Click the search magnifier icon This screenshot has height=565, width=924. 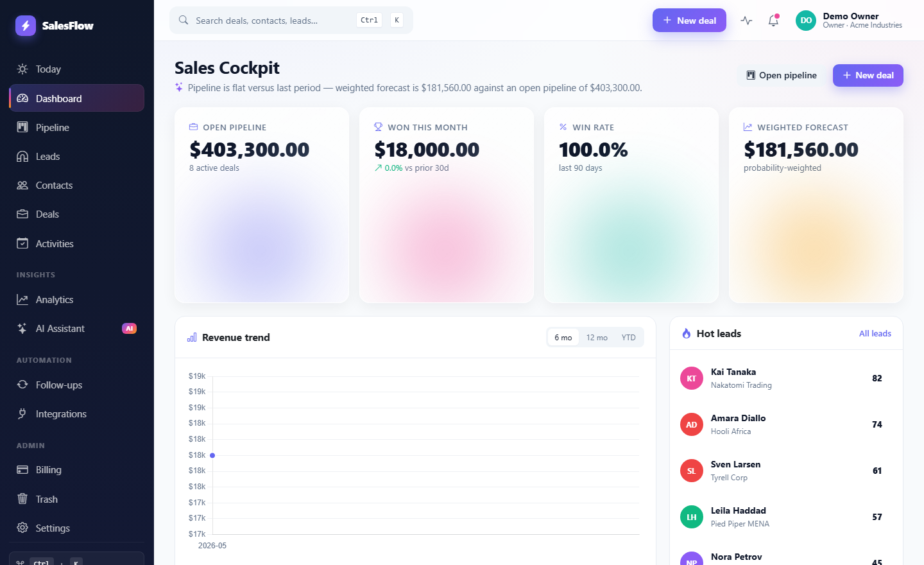[x=184, y=20]
